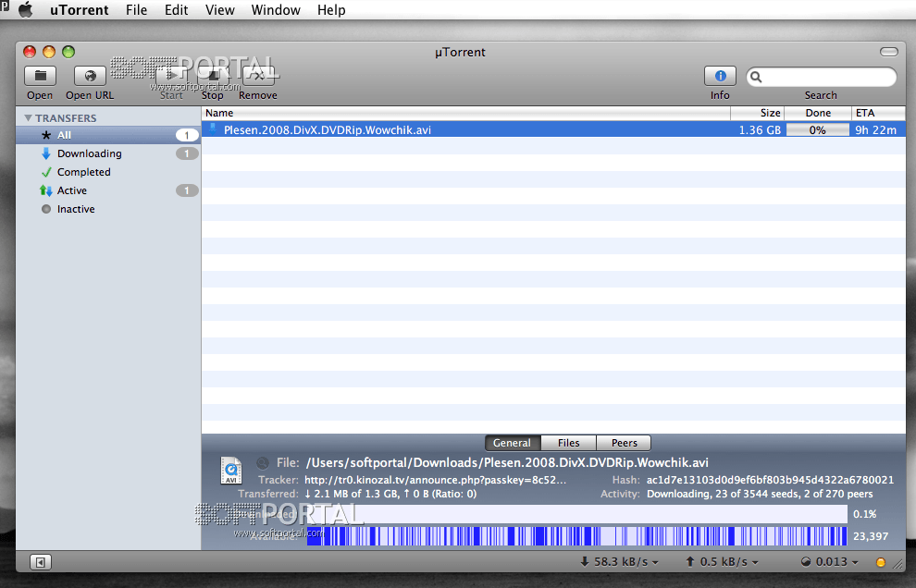Click the tracker announce URL
Image resolution: width=916 pixels, height=588 pixels.
[x=435, y=480]
